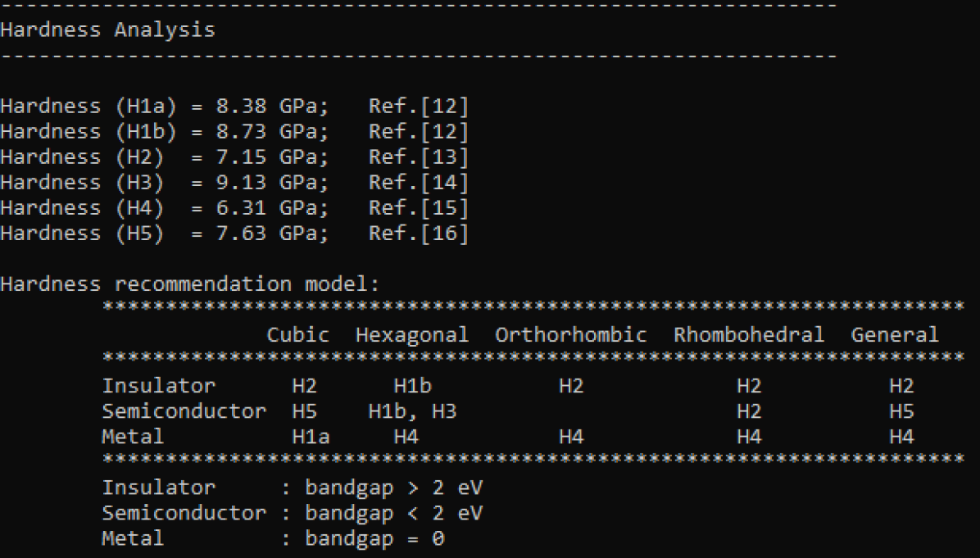
Task: Click reference Ref.[14] on H3 line
Action: click(x=418, y=182)
